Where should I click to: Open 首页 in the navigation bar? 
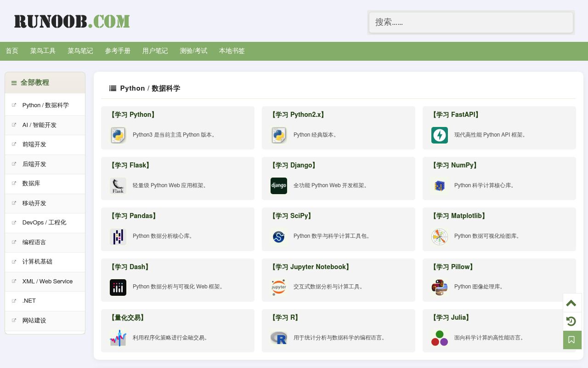[x=12, y=51]
